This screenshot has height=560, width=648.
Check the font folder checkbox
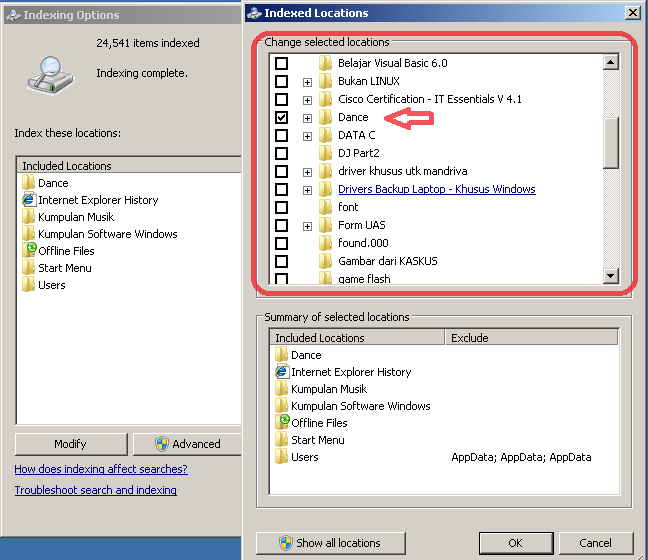(281, 207)
